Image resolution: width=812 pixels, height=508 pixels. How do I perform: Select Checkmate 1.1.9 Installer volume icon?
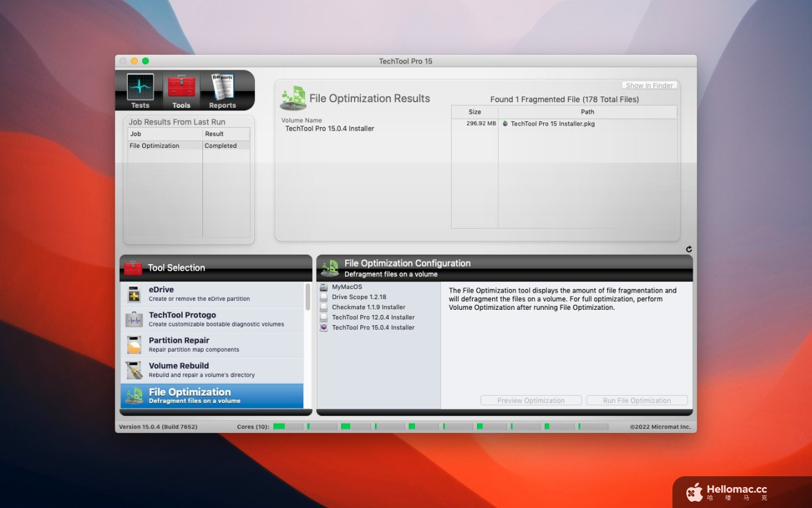click(324, 307)
